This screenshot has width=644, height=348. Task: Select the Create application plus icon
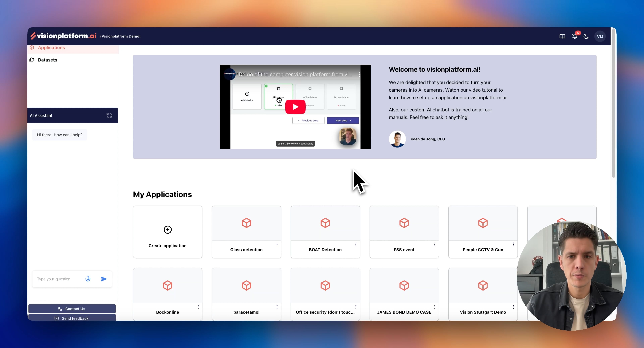click(168, 230)
